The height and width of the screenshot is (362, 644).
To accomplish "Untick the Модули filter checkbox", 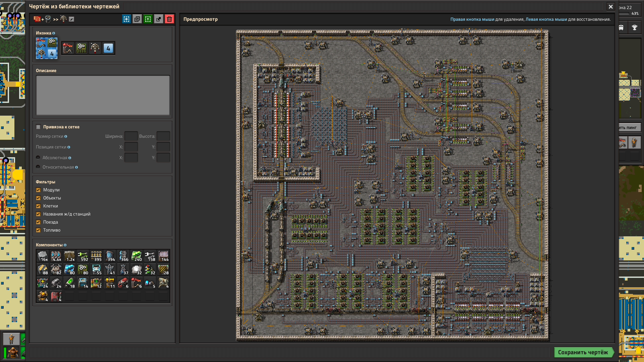I will tap(38, 190).
